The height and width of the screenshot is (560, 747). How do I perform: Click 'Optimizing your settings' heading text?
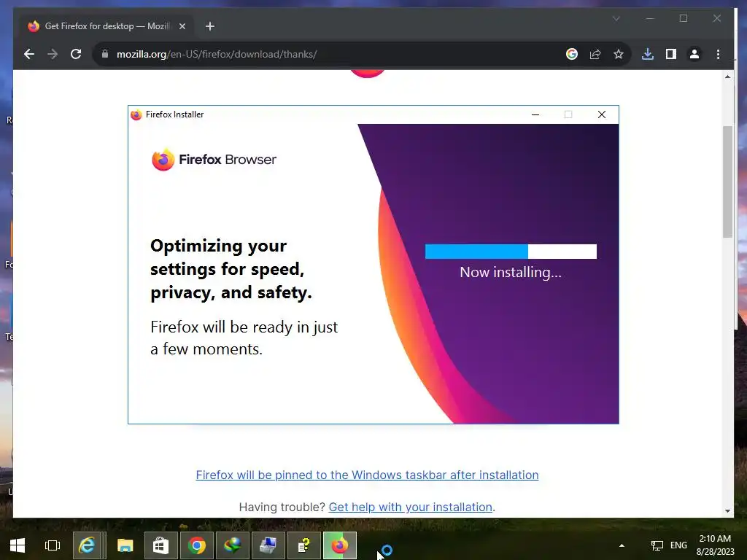point(231,269)
